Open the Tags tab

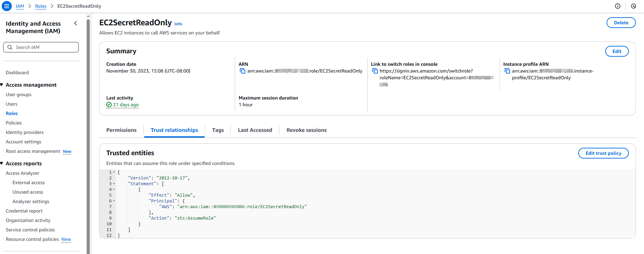[218, 130]
